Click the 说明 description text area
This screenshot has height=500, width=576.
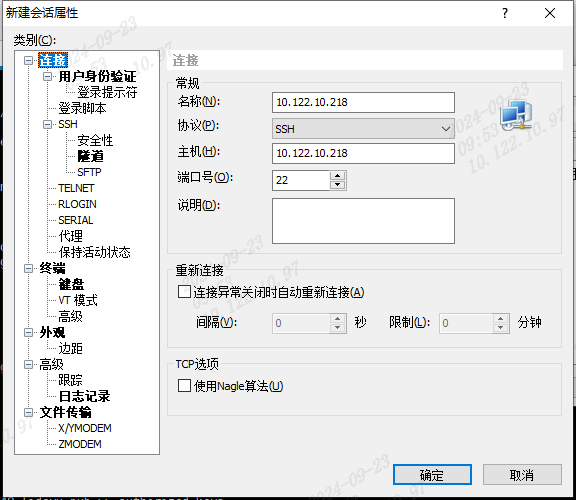(x=363, y=221)
